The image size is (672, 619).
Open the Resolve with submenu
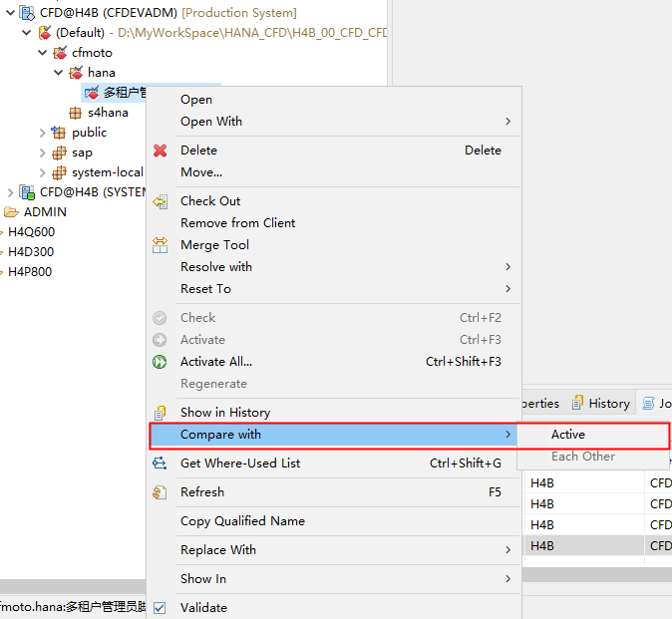pos(334,267)
